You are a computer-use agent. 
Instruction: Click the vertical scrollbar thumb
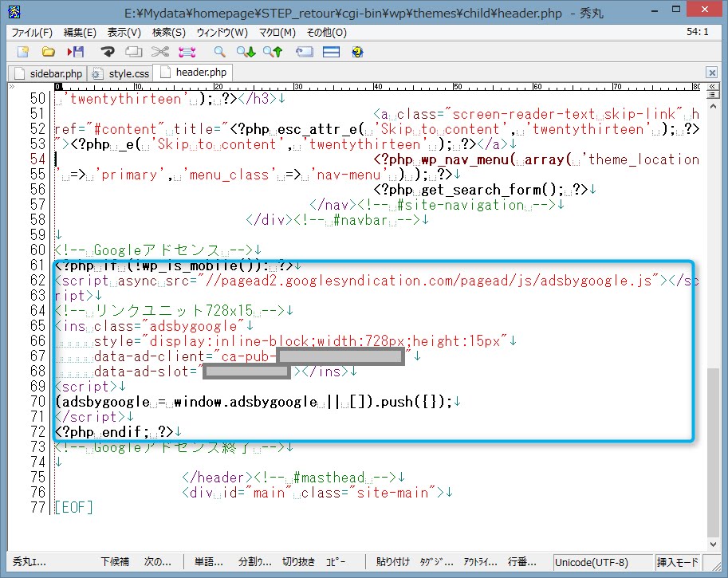713,452
